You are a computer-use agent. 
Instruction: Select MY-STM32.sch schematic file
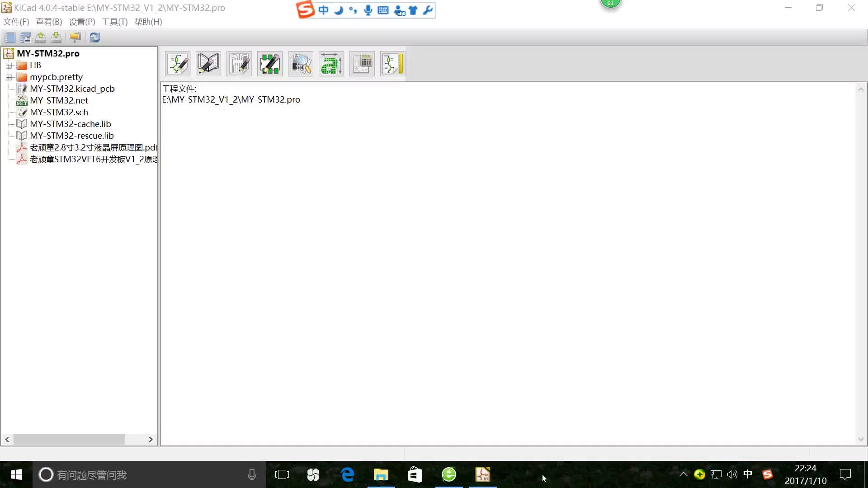tap(59, 112)
